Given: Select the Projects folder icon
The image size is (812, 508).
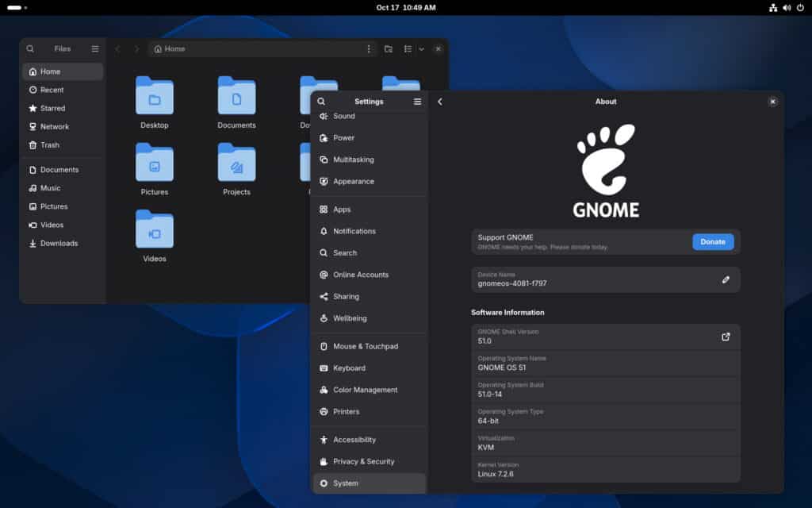Looking at the screenshot, I should [236, 163].
